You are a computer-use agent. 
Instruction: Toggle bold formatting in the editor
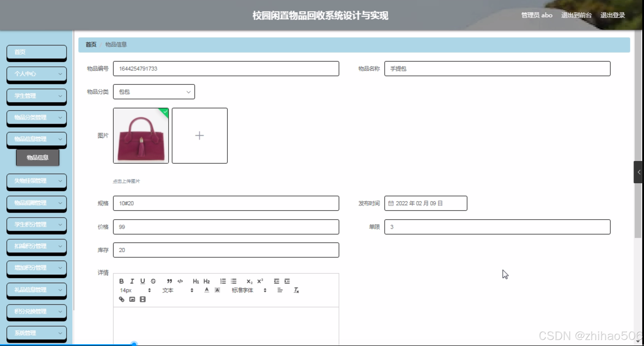point(121,281)
